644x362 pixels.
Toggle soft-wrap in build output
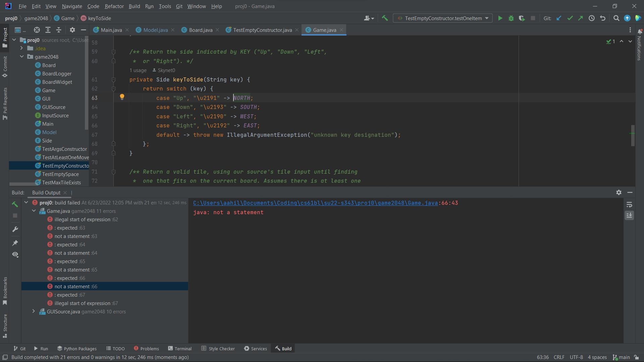629,204
